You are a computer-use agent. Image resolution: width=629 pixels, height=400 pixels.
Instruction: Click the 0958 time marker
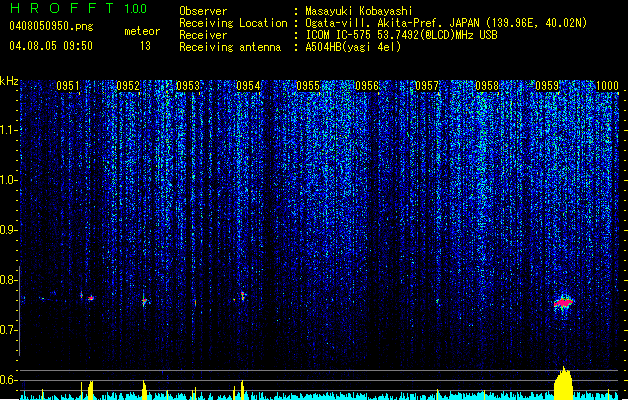point(487,86)
